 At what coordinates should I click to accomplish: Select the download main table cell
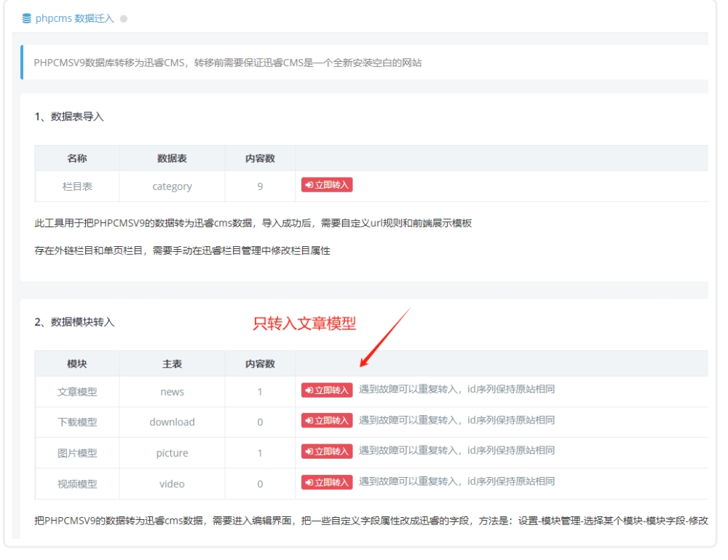(172, 422)
